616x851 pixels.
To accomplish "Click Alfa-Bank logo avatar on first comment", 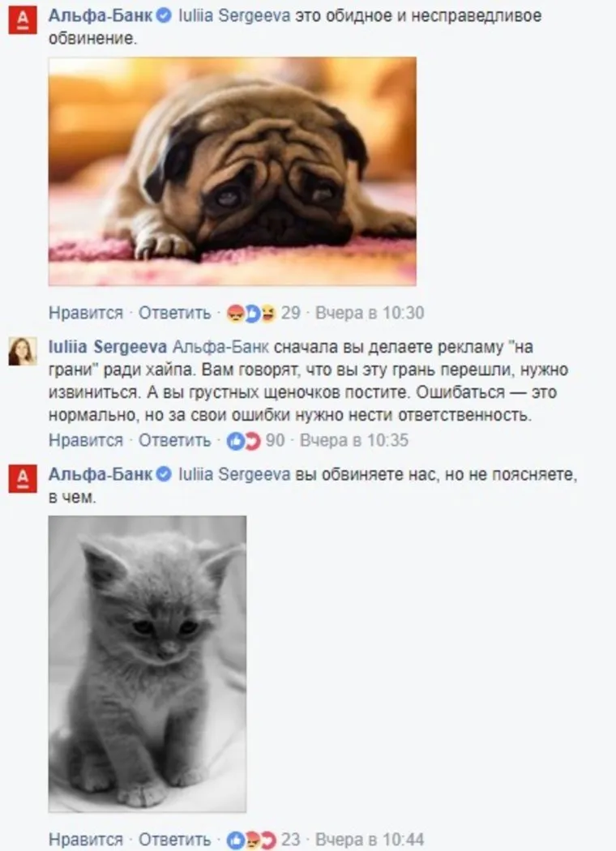I will coord(22,19).
